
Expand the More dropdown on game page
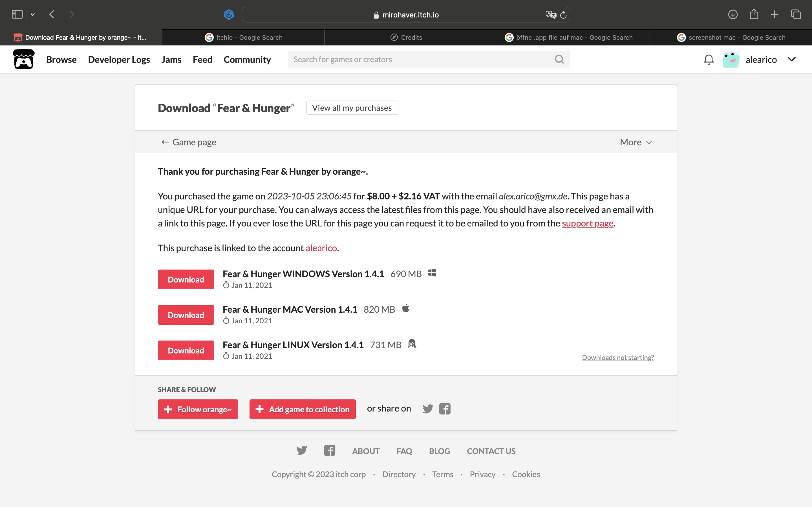click(x=636, y=141)
